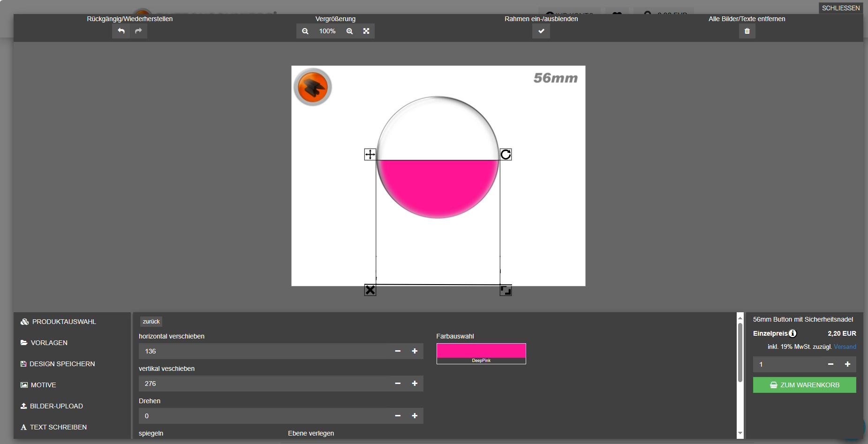Click the fit-to-screen expand icon

point(366,31)
